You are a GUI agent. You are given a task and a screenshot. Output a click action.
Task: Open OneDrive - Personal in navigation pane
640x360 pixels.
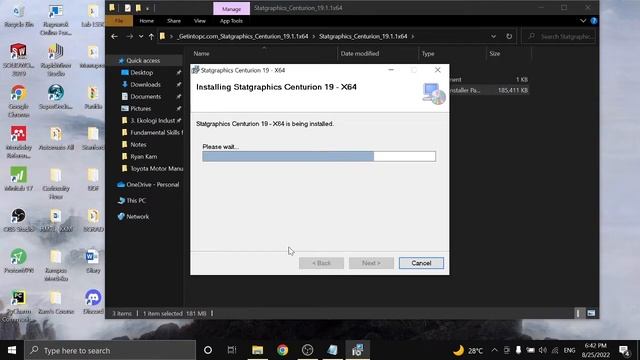(152, 184)
